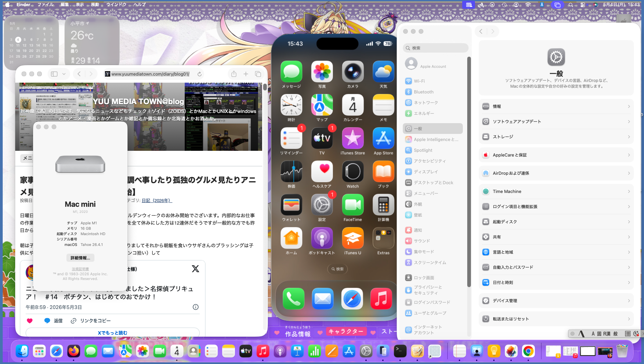Open ストレージ row in General settings

[x=556, y=137]
